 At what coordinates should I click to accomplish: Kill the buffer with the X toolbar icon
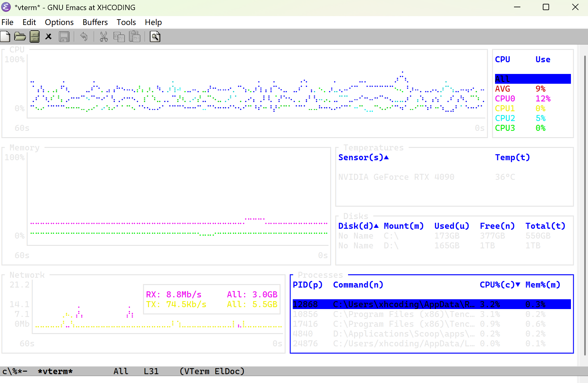point(48,36)
